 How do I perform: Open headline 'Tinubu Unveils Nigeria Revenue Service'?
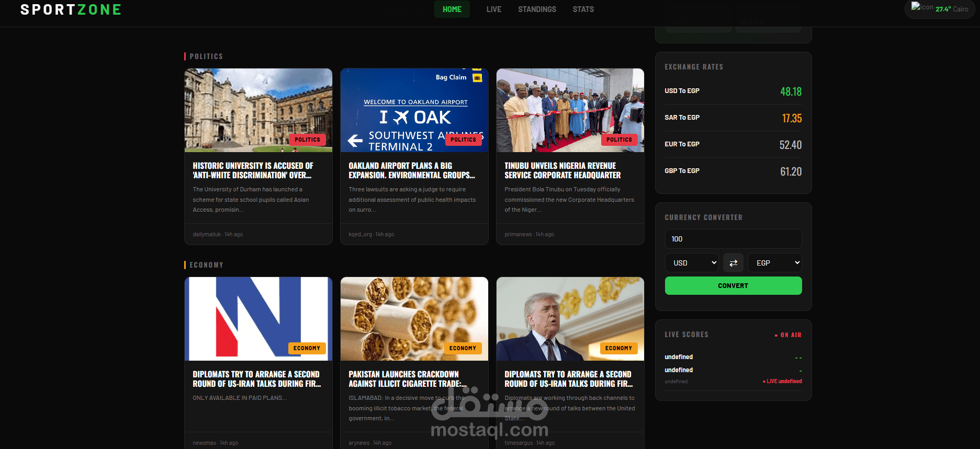[562, 170]
